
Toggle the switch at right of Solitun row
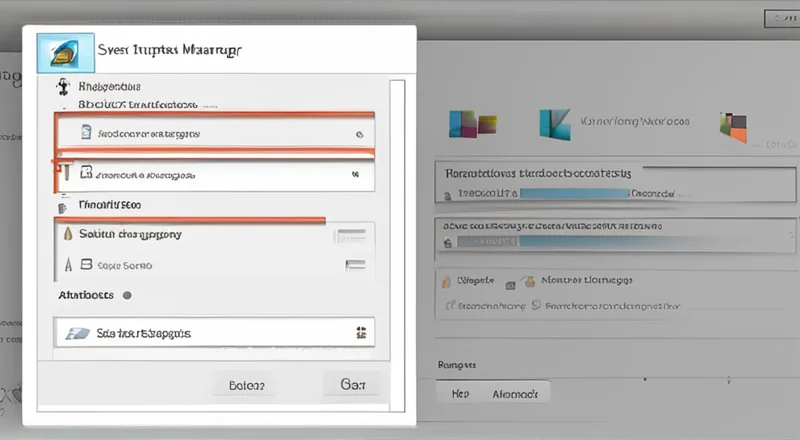pos(352,236)
